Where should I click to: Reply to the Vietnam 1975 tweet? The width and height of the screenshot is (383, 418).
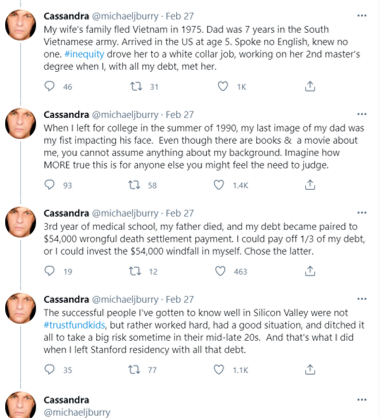(49, 86)
